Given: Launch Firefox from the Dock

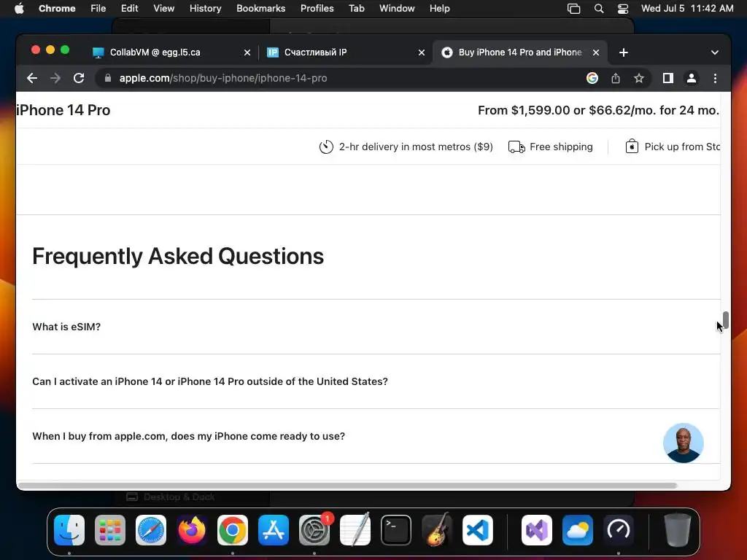Looking at the screenshot, I should point(192,530).
